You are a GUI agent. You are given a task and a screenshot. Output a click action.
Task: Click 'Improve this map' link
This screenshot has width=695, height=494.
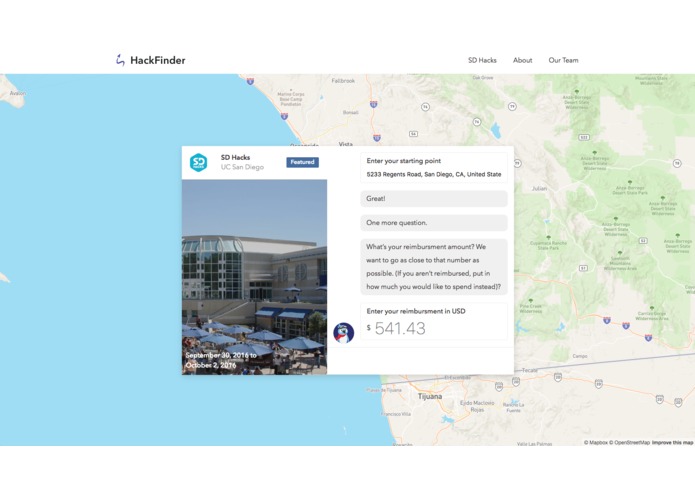point(672,442)
